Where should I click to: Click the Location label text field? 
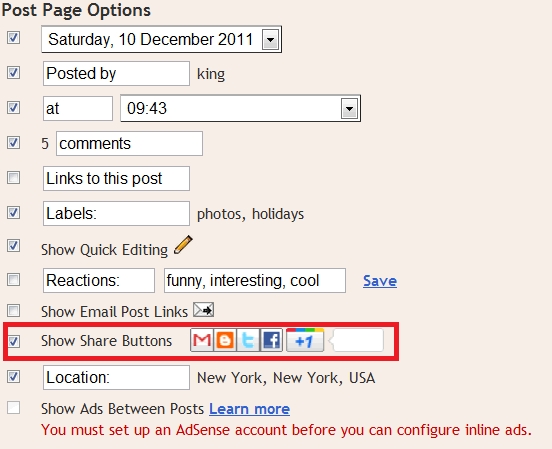(x=117, y=377)
